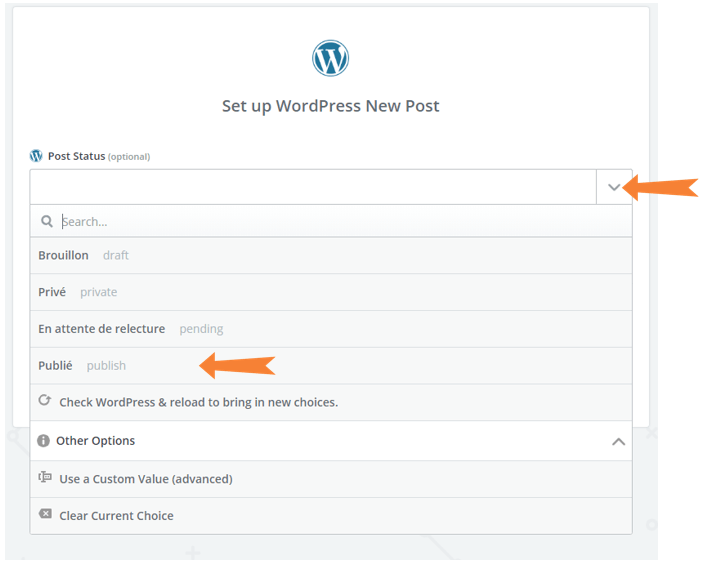Click the magnifier icon in search box
This screenshot has width=701, height=566.
46,221
